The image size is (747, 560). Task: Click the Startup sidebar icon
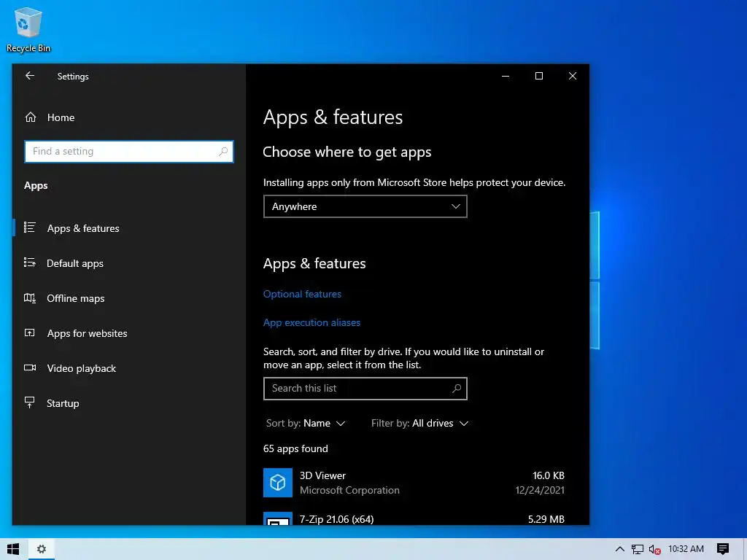click(x=29, y=402)
